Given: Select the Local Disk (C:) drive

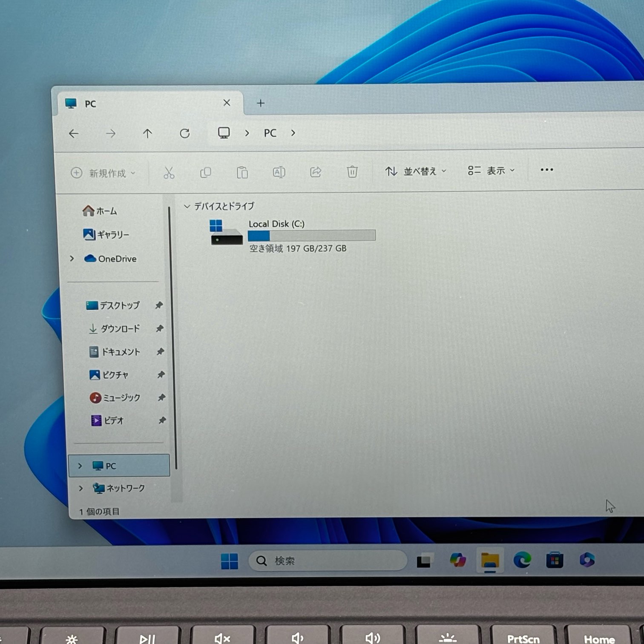Looking at the screenshot, I should (x=293, y=236).
